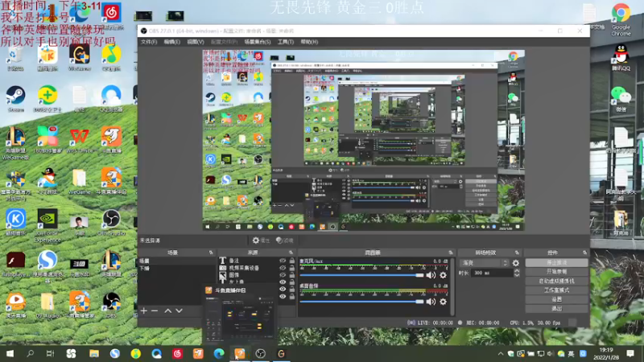
Task: Open transition properties gear icon
Action: coord(515,263)
